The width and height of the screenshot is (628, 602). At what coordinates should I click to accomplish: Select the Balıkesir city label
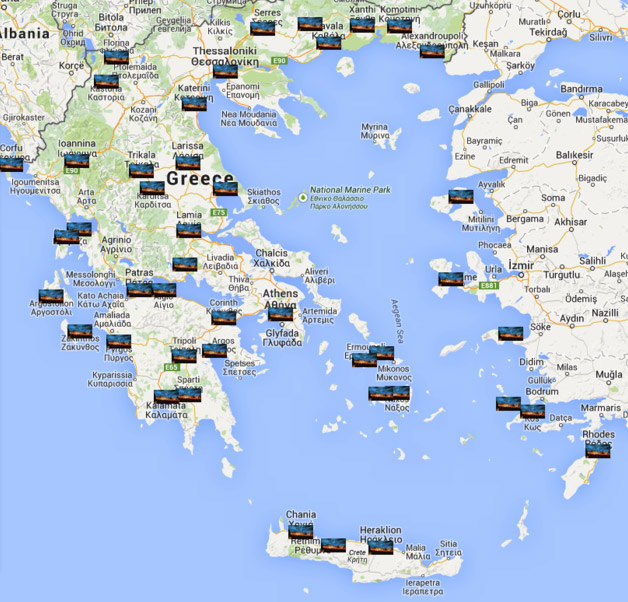(x=574, y=155)
